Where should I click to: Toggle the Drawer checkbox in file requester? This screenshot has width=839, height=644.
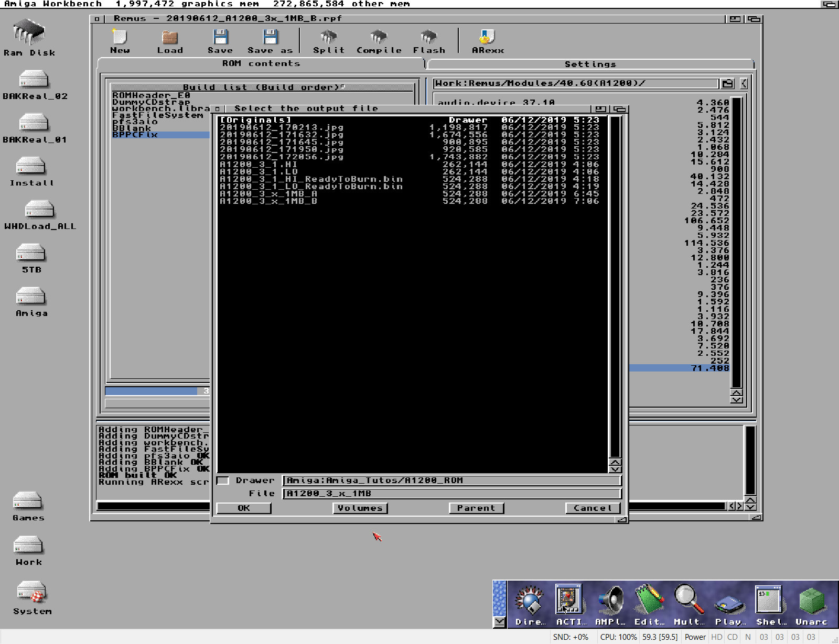(223, 481)
